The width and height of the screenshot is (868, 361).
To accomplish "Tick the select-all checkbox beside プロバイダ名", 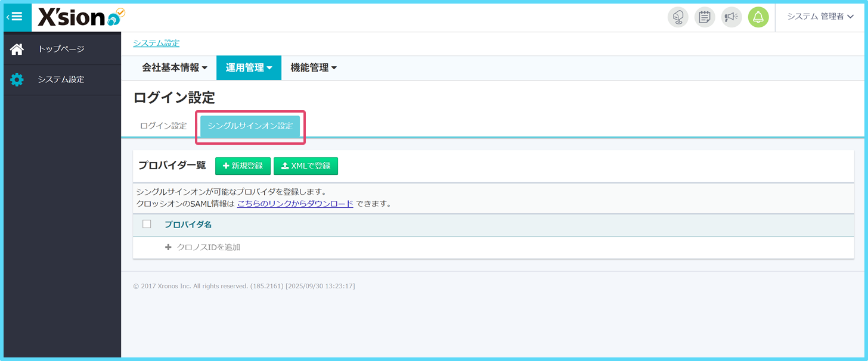I will [147, 225].
